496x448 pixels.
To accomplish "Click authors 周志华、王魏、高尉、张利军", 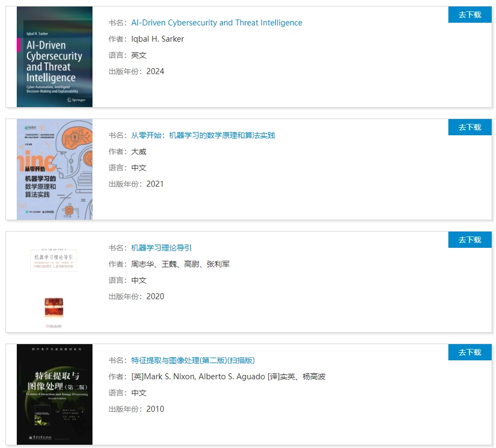I will (180, 264).
